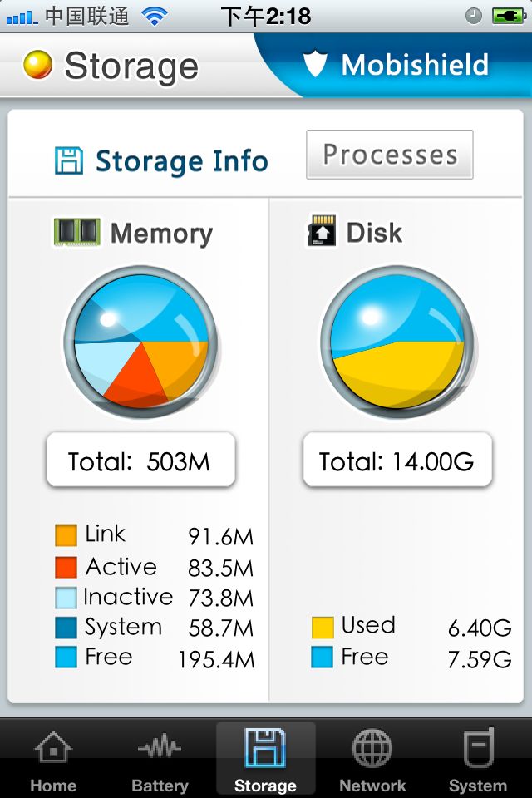Tap the Disk usage pie chart
Image resolution: width=532 pixels, height=798 pixels.
pyautogui.click(x=397, y=342)
